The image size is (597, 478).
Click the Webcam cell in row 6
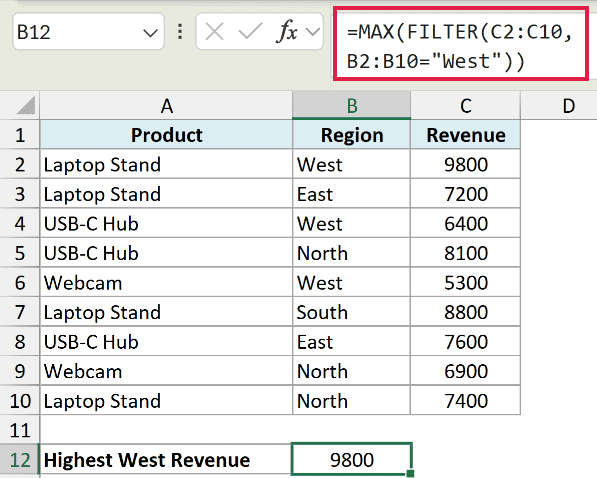tap(166, 282)
